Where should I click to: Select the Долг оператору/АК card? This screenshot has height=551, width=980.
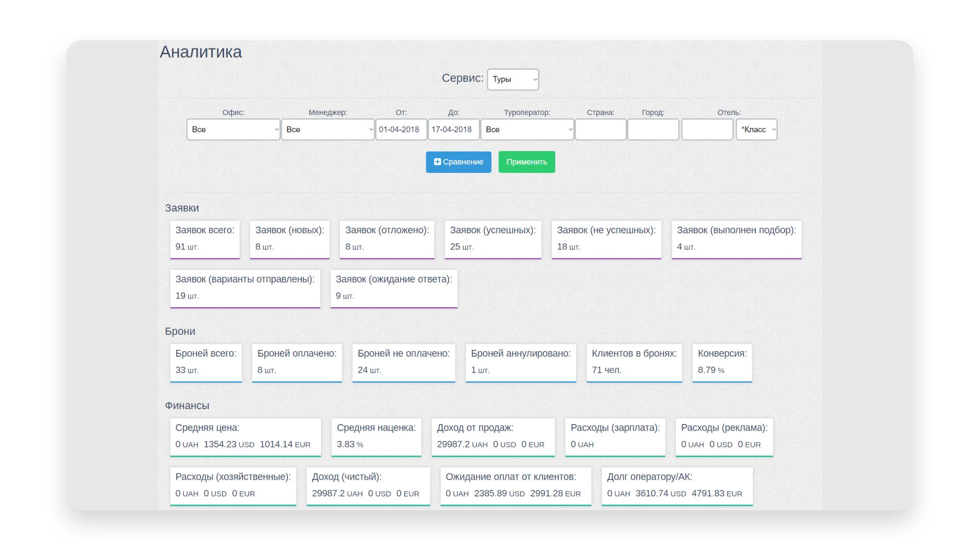677,485
